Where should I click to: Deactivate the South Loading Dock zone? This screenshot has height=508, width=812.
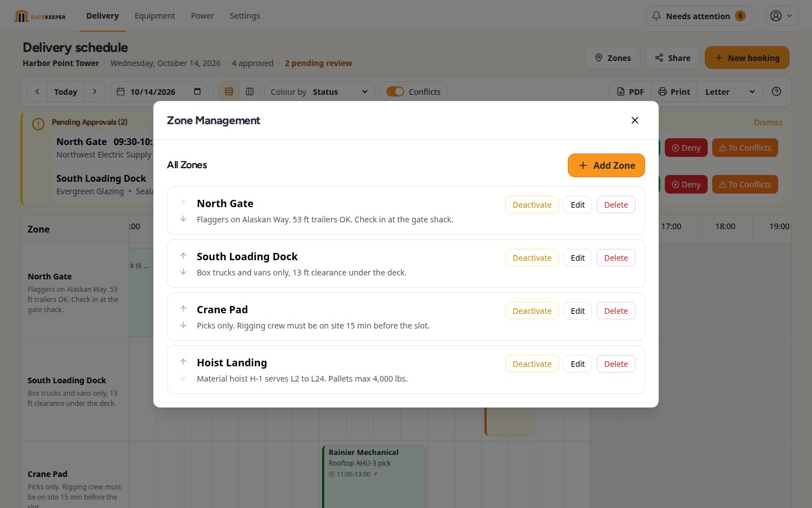[x=532, y=258]
